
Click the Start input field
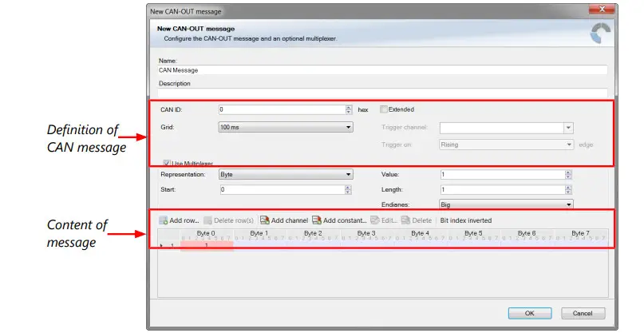pos(282,189)
